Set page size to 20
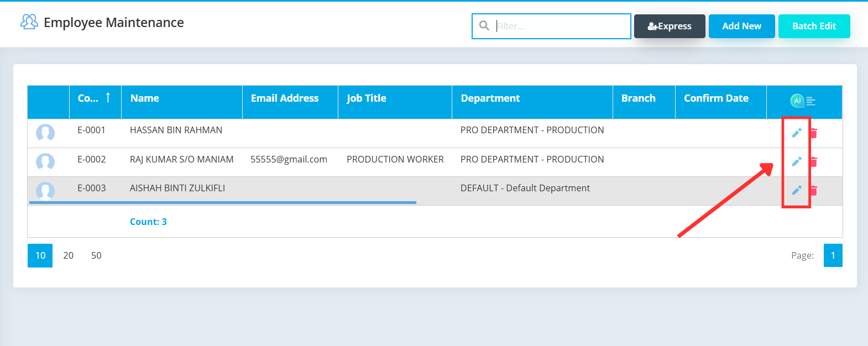This screenshot has height=346, width=868. tap(69, 255)
